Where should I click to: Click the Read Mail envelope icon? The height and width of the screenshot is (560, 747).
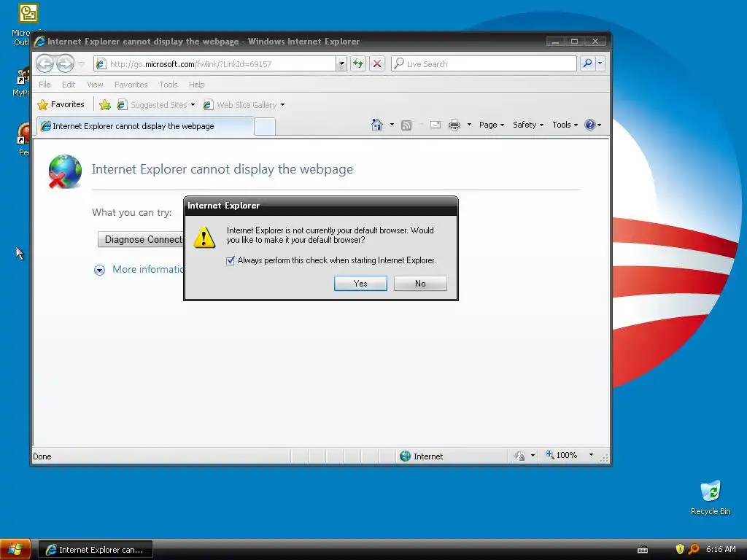[x=436, y=125]
